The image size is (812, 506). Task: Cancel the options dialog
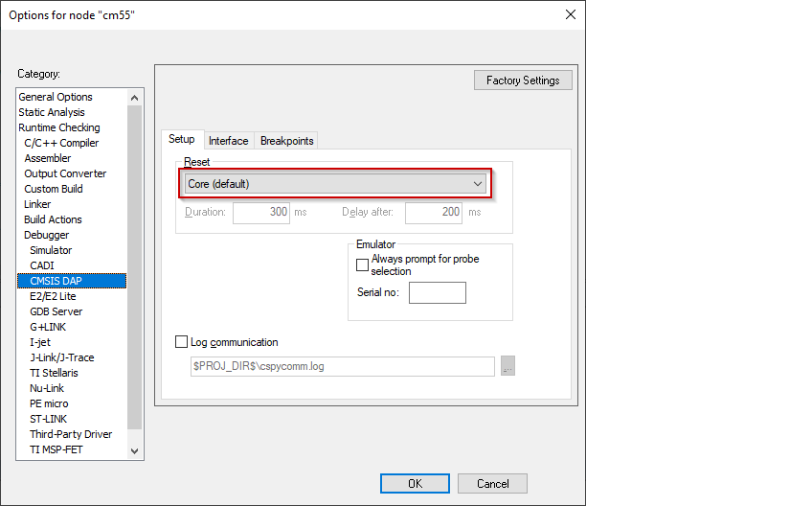(492, 484)
